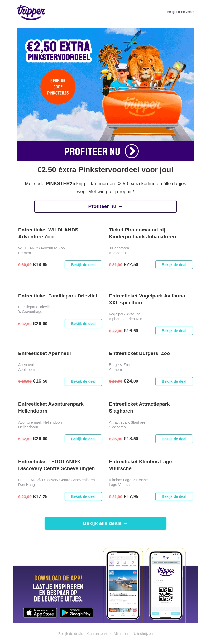Open the Familiepark Drievliet deal button

[83, 324]
